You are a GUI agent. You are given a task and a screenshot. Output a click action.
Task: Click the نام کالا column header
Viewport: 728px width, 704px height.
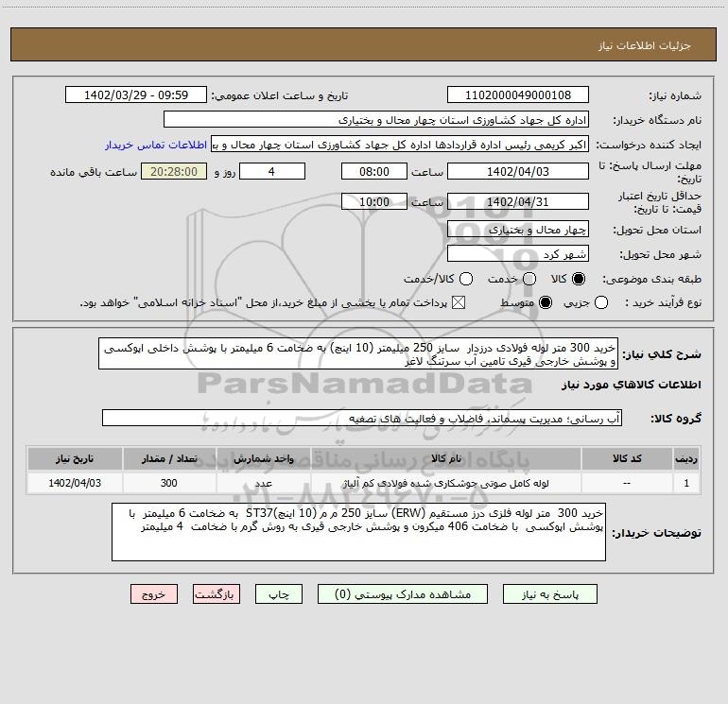pyautogui.click(x=446, y=458)
